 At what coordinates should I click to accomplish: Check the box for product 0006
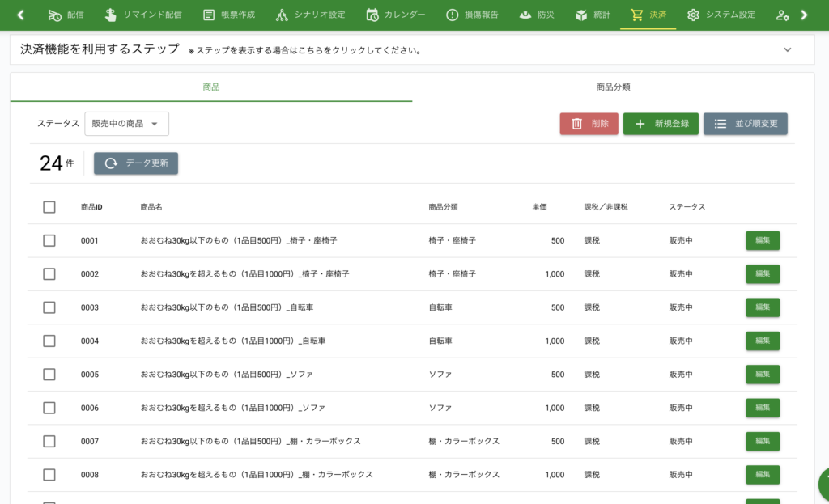click(49, 408)
